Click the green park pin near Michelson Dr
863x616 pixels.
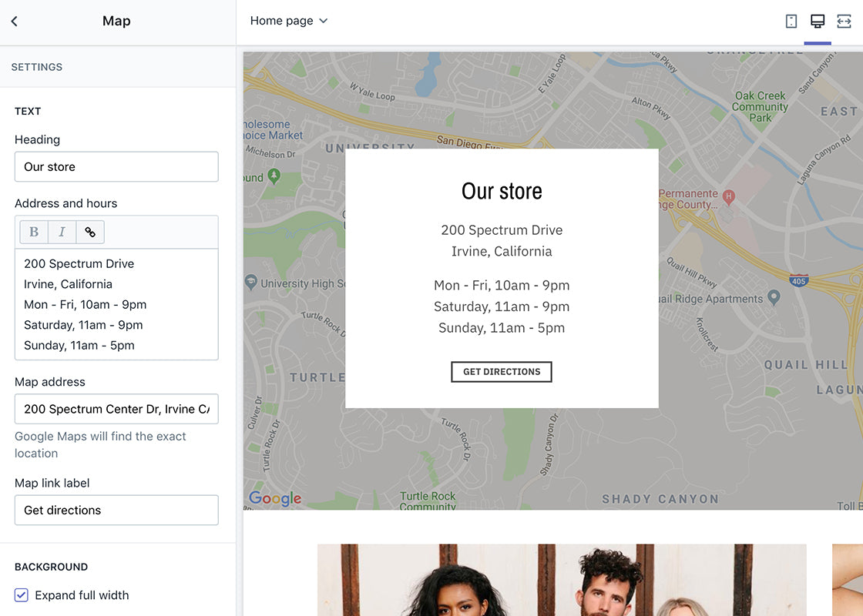click(274, 176)
